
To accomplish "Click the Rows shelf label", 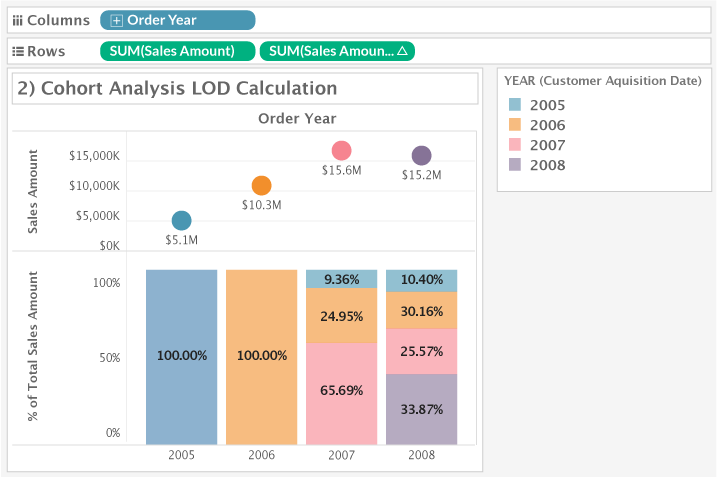I will coord(46,51).
